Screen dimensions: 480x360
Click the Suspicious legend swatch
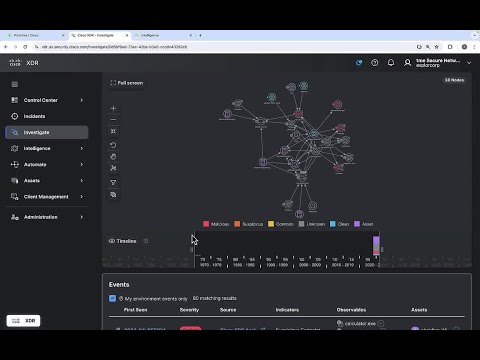237,224
